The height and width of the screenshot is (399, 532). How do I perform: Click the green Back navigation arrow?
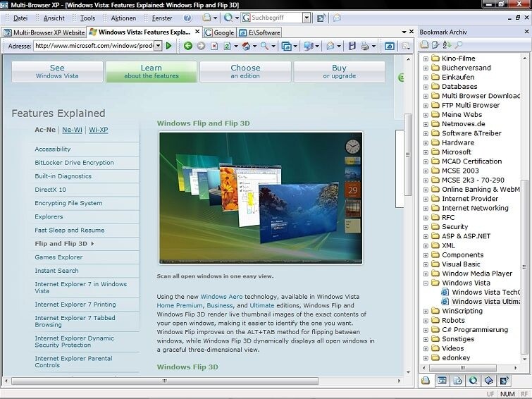point(187,46)
